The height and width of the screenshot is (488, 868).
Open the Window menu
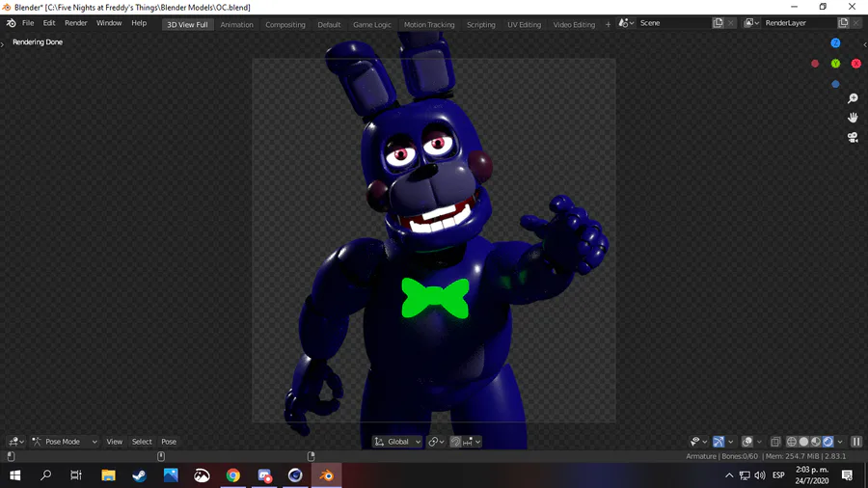pos(109,23)
